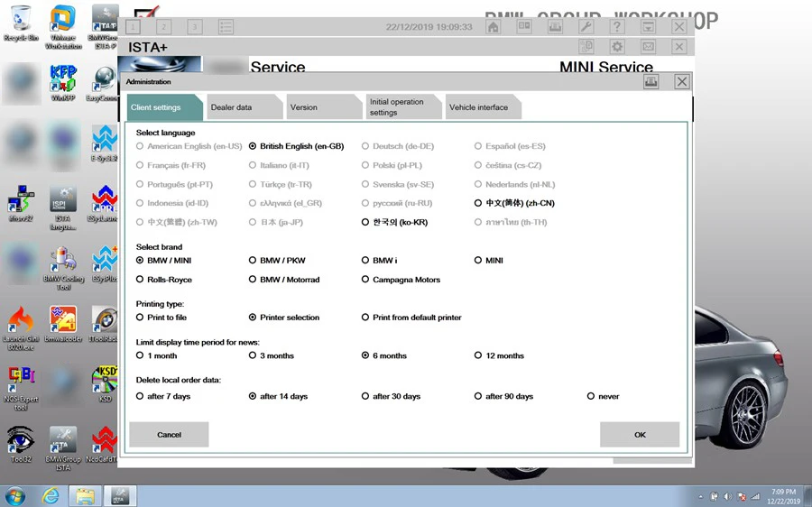Viewport: 812px width, 507px height.
Task: Confirm settings with OK button
Action: pos(640,435)
